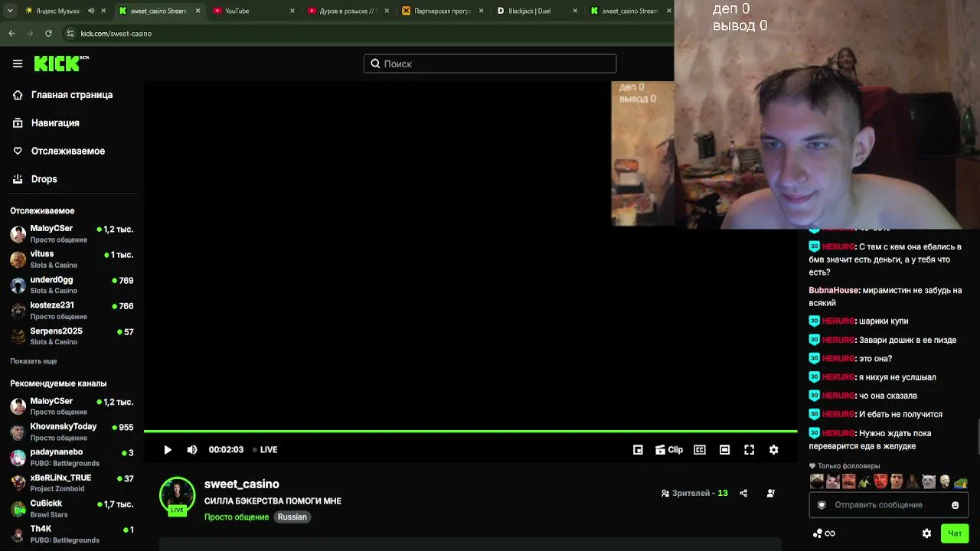
Task: Expand the list with Показать еще
Action: [34, 361]
